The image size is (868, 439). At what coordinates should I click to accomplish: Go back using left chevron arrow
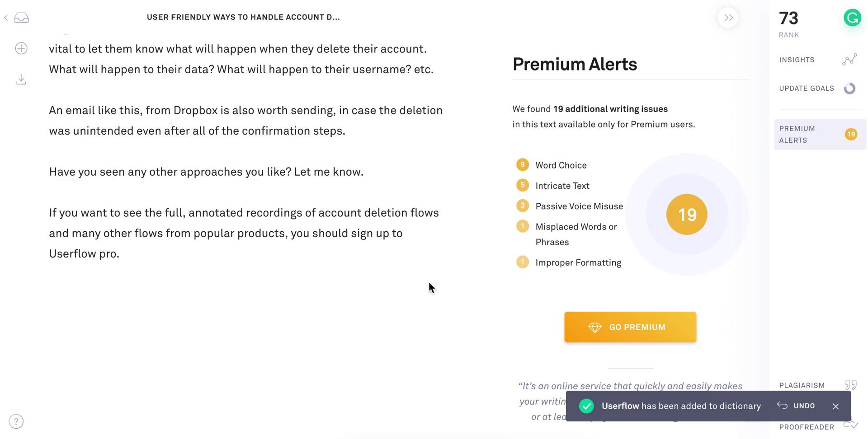[x=6, y=18]
